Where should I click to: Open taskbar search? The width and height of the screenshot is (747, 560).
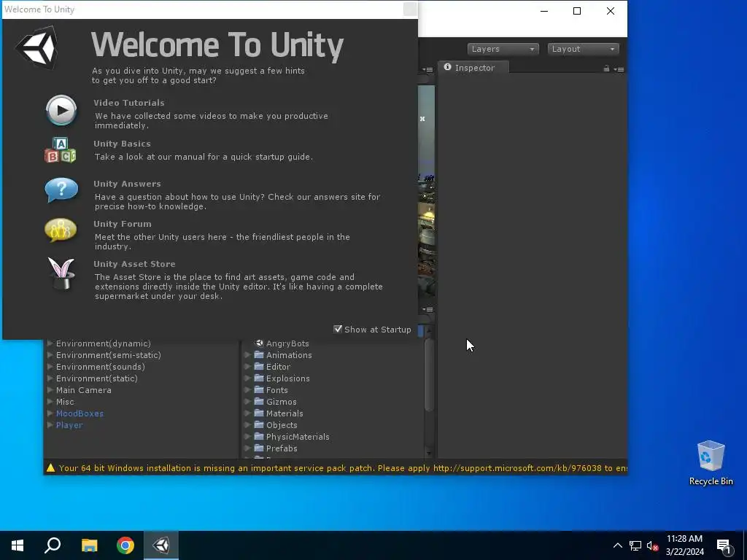pos(53,545)
